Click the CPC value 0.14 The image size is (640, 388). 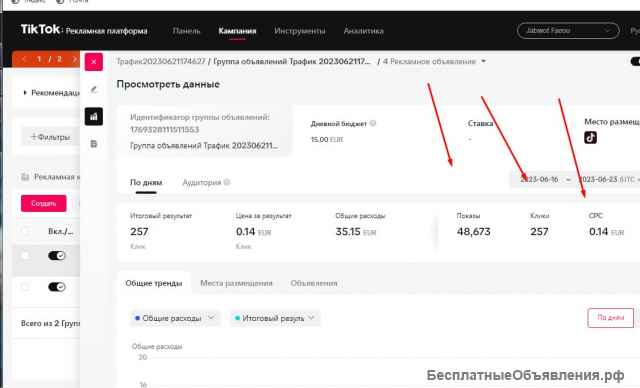coord(598,232)
